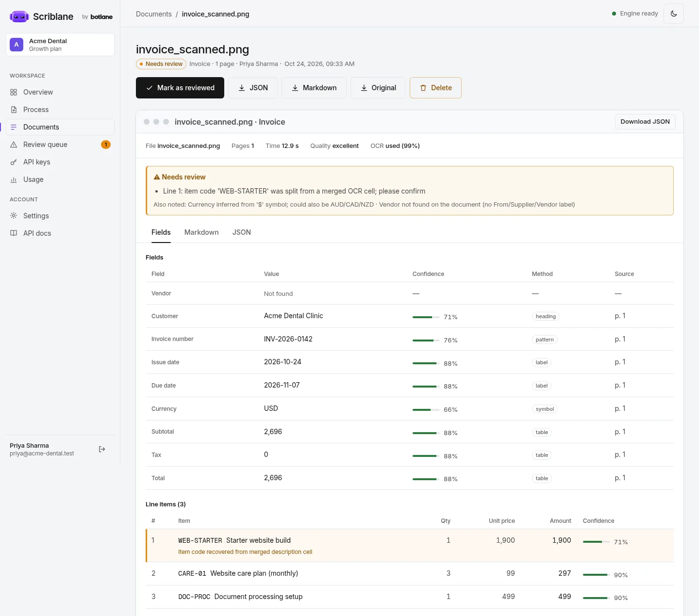Select the value INV-2026-0142

click(x=288, y=339)
